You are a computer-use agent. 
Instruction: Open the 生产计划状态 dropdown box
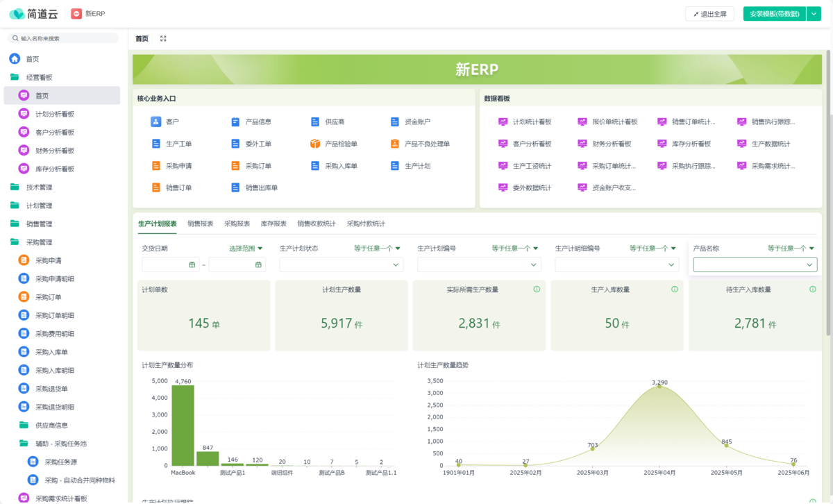(x=341, y=264)
